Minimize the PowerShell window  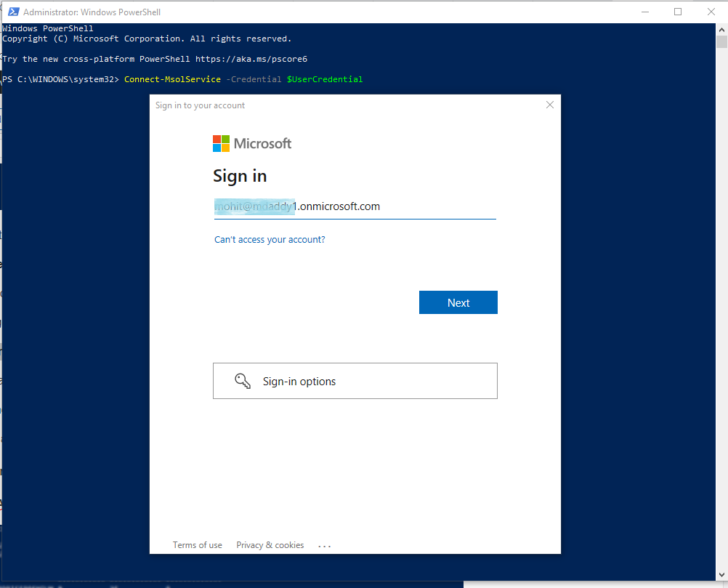(x=645, y=12)
